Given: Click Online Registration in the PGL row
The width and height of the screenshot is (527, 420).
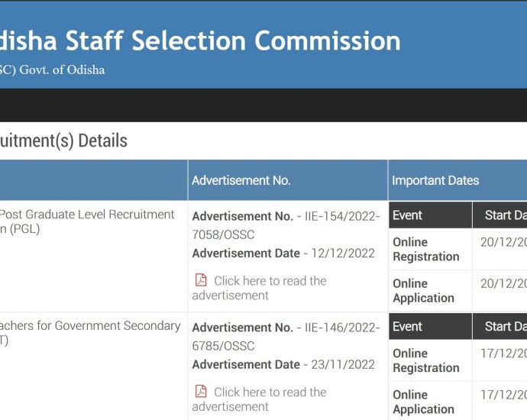Looking at the screenshot, I should [425, 249].
